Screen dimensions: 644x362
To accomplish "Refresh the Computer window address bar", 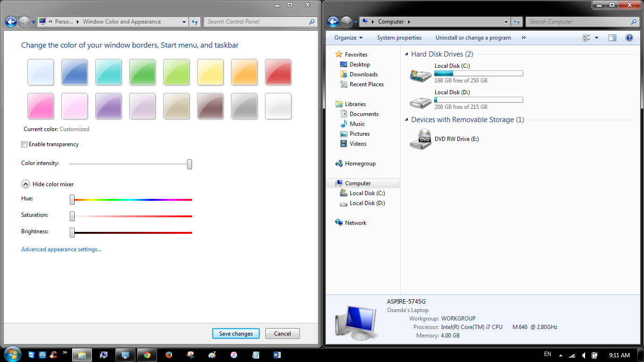I will tap(517, 22).
